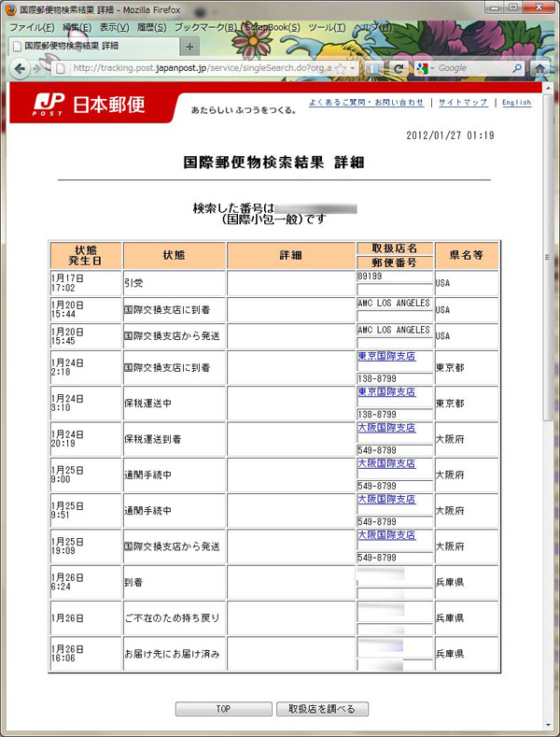Bookmark this page with the star icon
The width and height of the screenshot is (560, 737).
pyautogui.click(x=340, y=68)
